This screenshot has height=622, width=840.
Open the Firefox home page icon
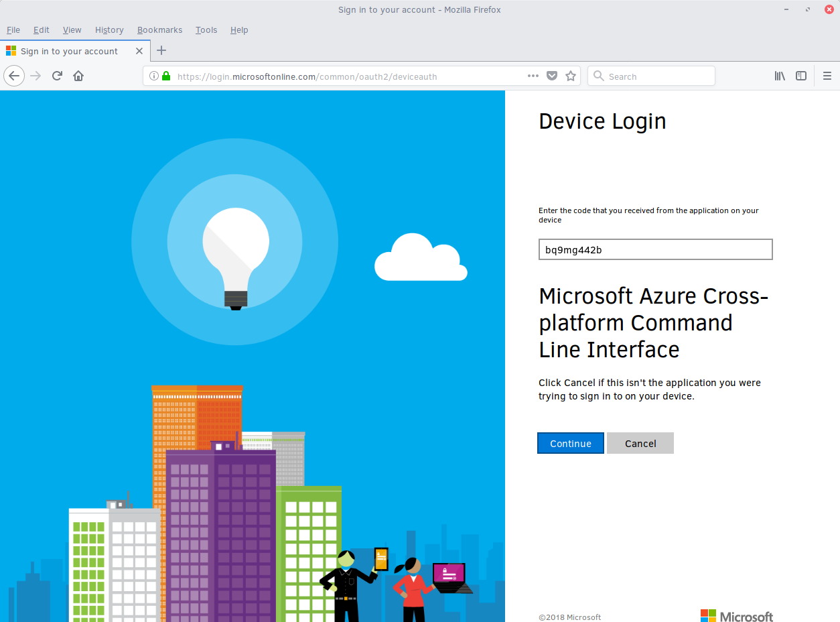pyautogui.click(x=78, y=76)
